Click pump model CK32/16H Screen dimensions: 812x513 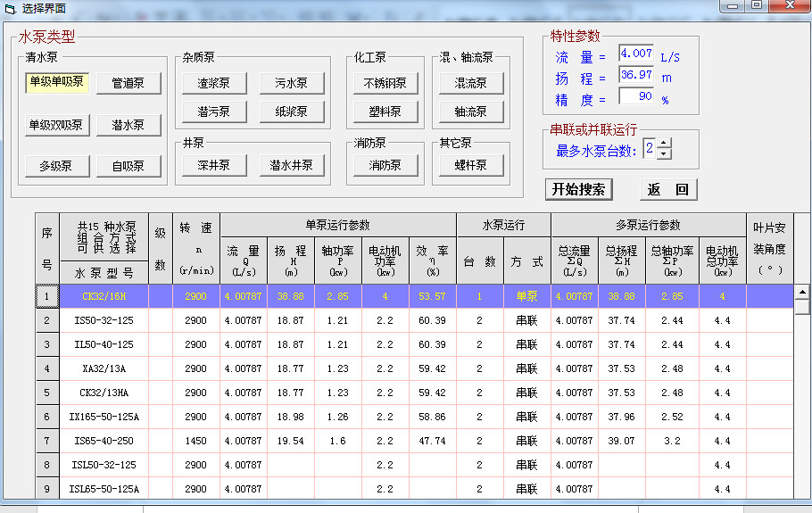(104, 296)
